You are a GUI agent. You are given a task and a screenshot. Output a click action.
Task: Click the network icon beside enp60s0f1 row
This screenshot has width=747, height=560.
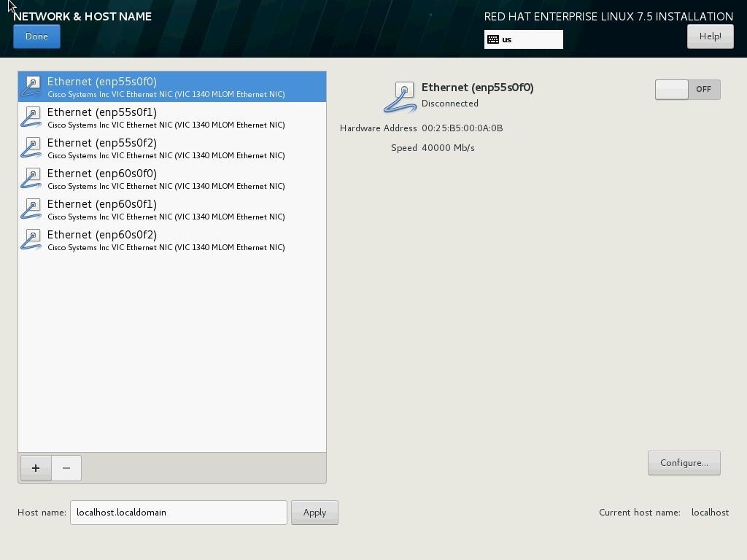point(31,209)
